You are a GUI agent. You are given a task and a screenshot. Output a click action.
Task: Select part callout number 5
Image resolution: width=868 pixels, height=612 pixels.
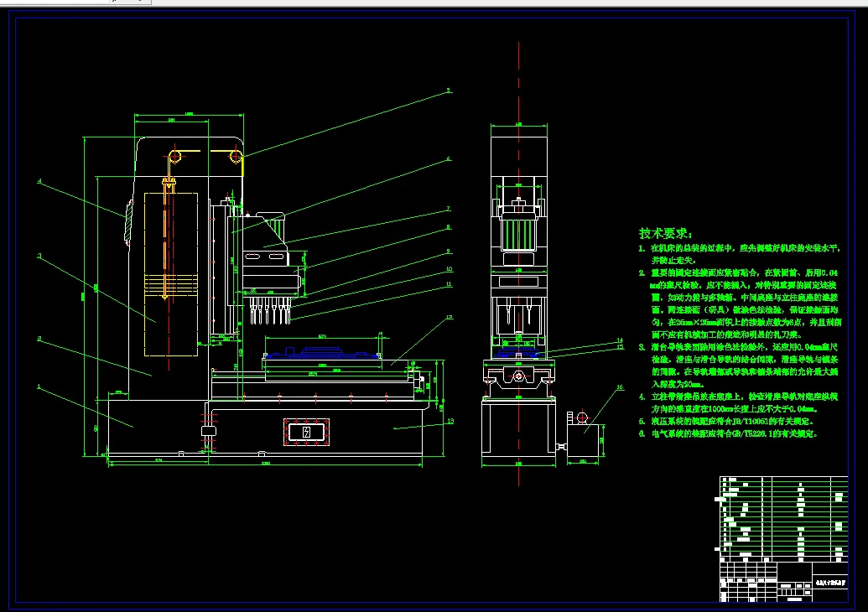[449, 91]
